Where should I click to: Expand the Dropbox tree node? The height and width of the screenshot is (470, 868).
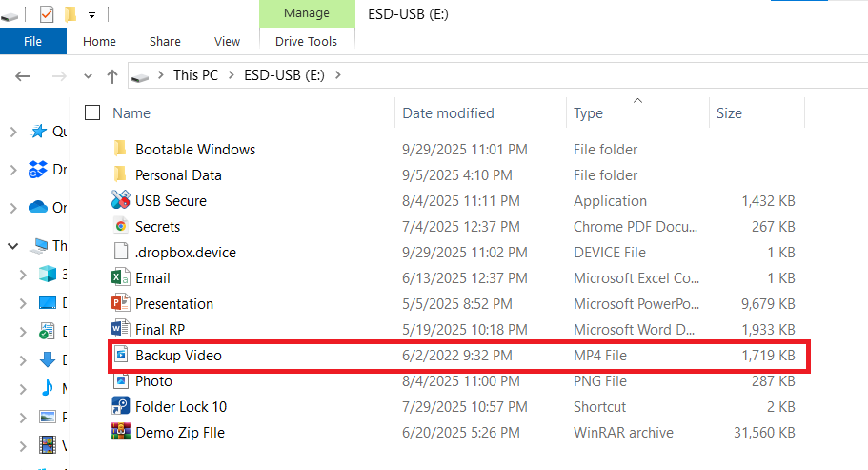point(13,170)
